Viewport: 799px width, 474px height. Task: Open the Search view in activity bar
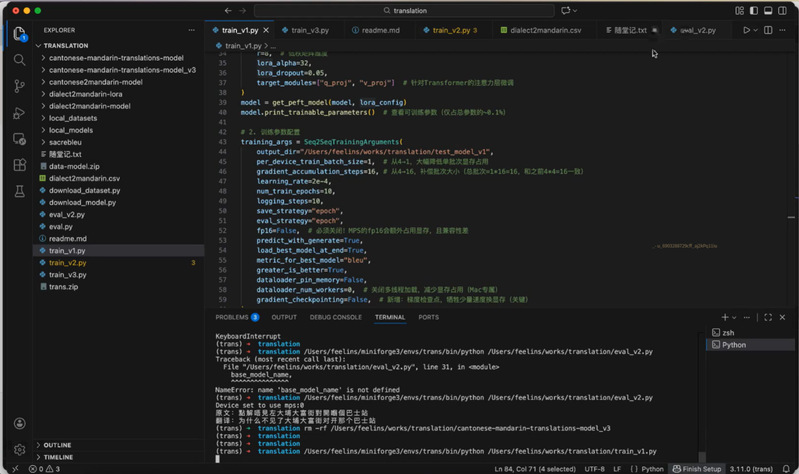(19, 60)
